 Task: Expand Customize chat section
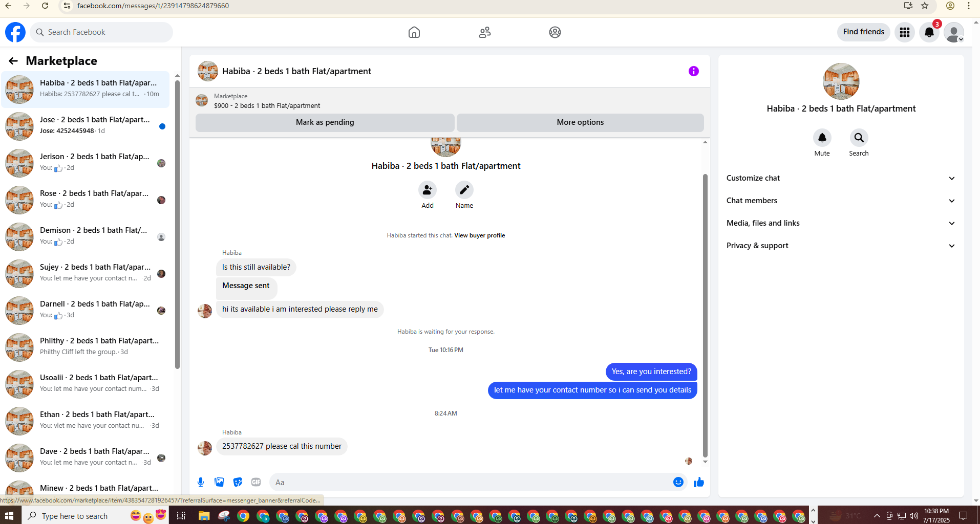click(x=841, y=178)
